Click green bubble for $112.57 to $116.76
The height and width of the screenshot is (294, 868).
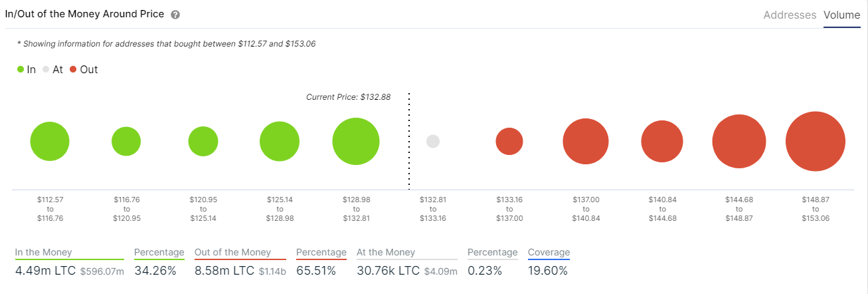pos(50,142)
